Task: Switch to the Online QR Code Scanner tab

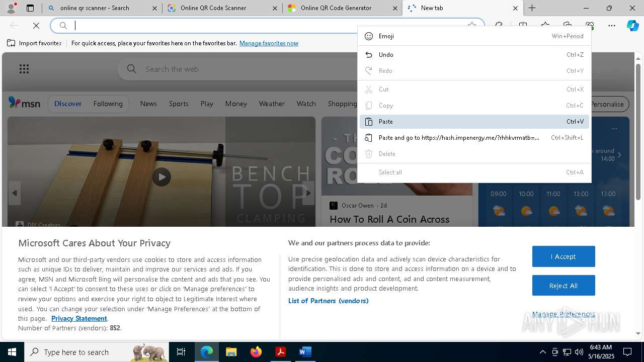Action: (222, 8)
